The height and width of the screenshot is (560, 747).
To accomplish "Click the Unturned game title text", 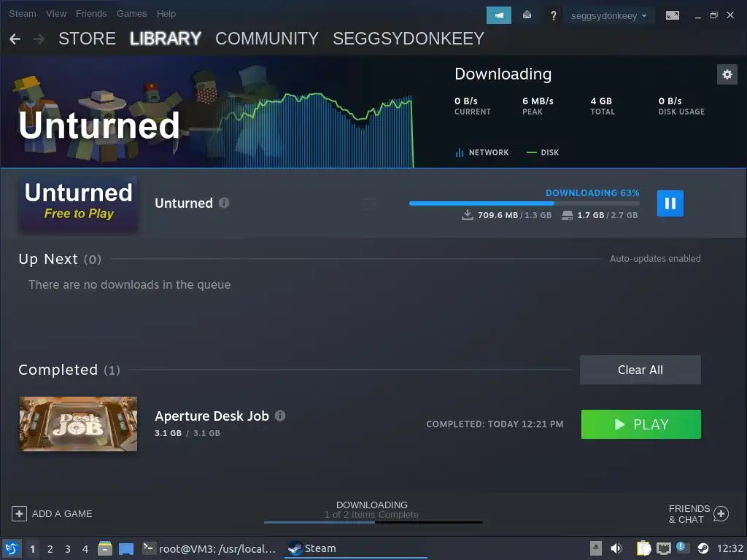I will click(x=184, y=203).
